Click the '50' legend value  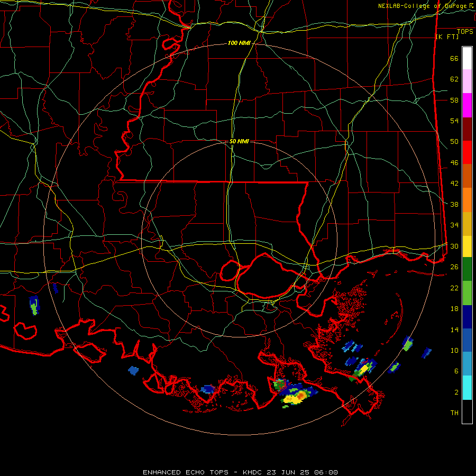coord(454,142)
